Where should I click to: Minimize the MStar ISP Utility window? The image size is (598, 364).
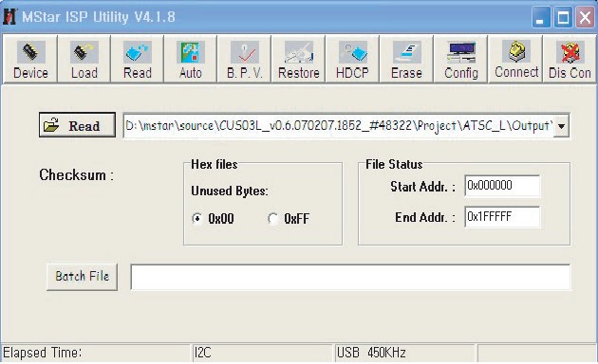541,17
